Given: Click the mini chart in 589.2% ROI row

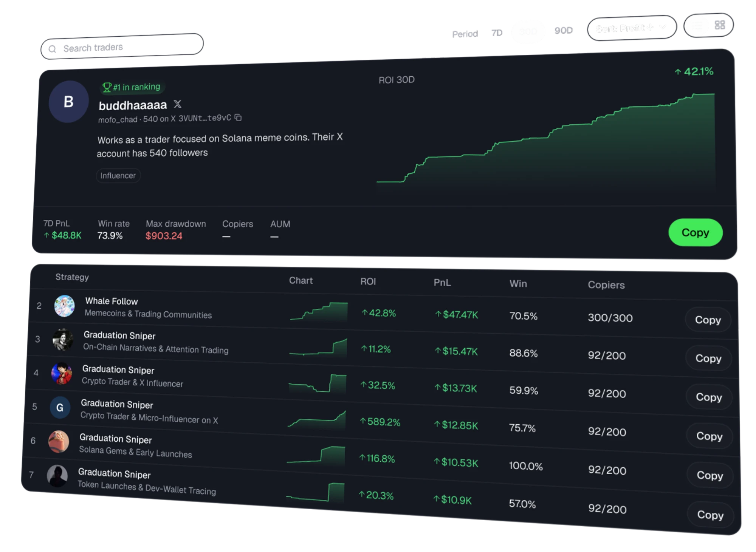Looking at the screenshot, I should pyautogui.click(x=316, y=420).
